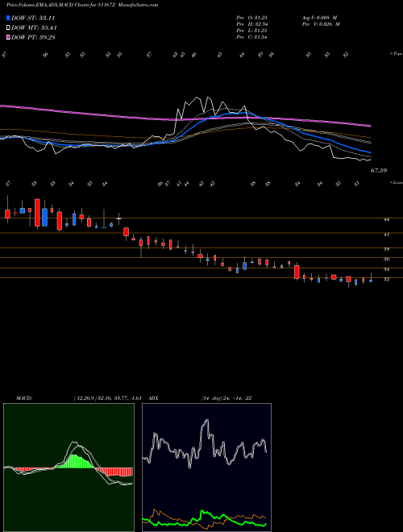Open the green MACD histogram chart panel
The image size is (403, 532).
tap(69, 468)
